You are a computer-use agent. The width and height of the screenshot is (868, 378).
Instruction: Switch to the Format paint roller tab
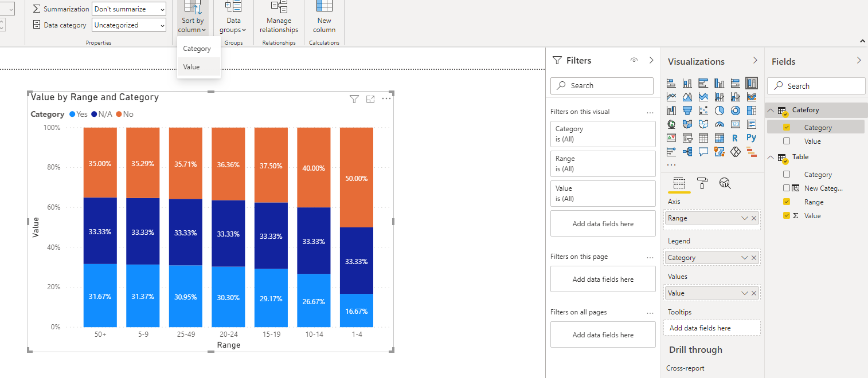(x=702, y=183)
